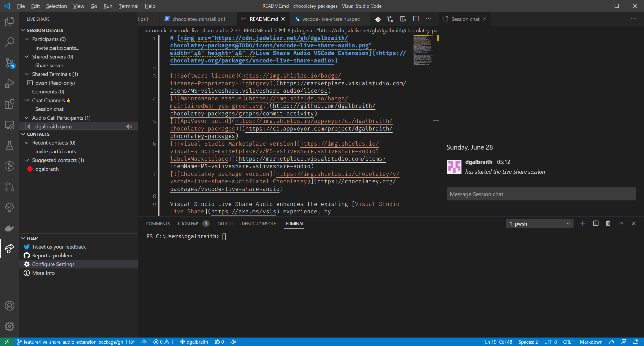Switch to PROBLEMS panel tab

[193, 224]
